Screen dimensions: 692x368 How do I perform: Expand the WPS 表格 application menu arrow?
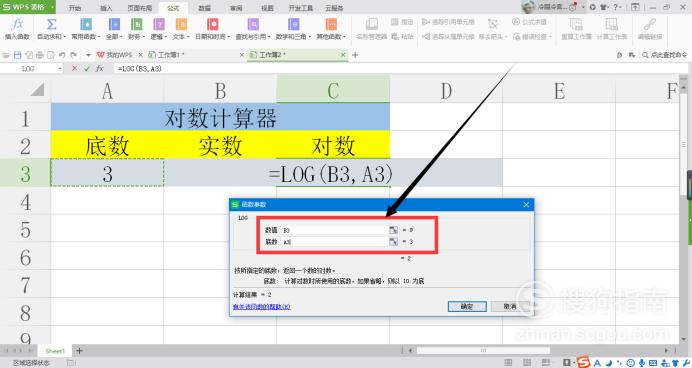click(x=52, y=7)
